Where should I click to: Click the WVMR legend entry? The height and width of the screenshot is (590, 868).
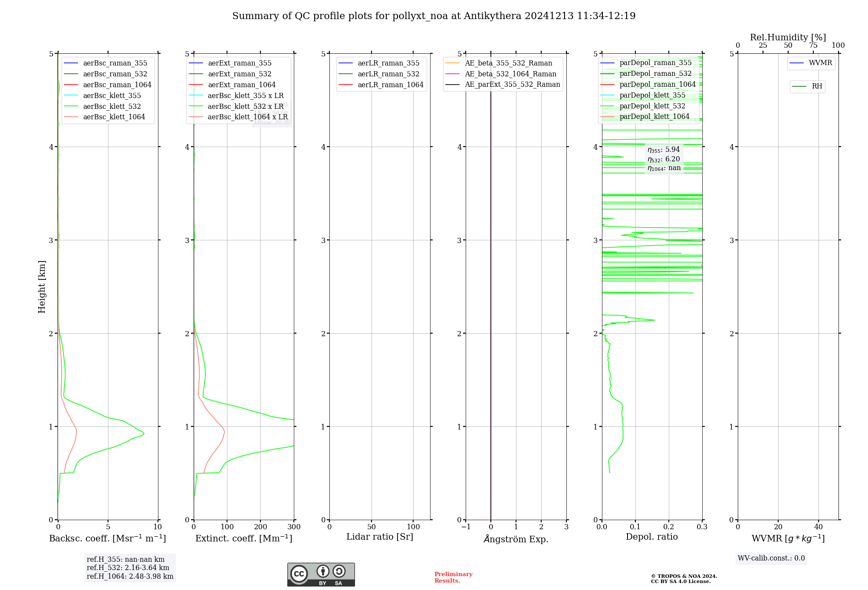(x=811, y=63)
